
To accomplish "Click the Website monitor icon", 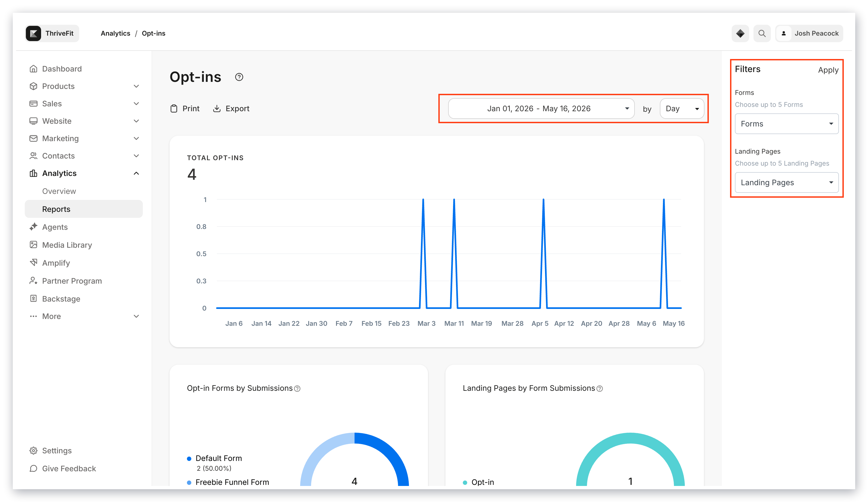I will point(33,121).
